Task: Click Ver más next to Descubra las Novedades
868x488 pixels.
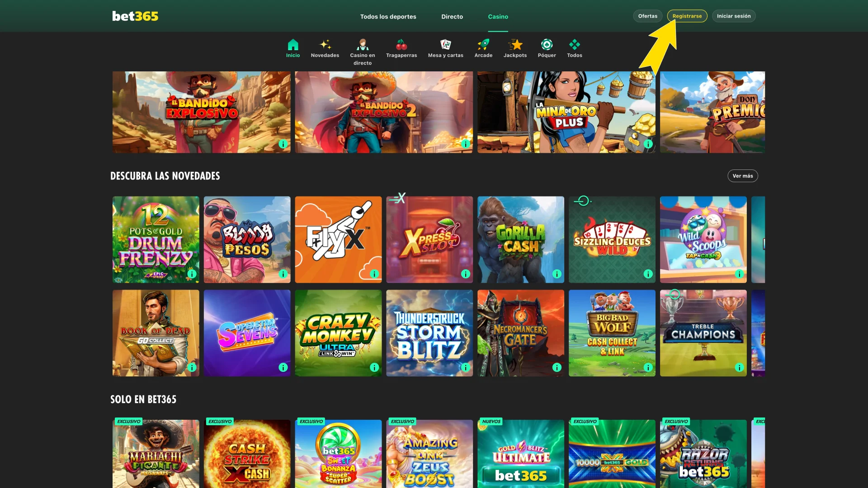Action: pos(743,176)
